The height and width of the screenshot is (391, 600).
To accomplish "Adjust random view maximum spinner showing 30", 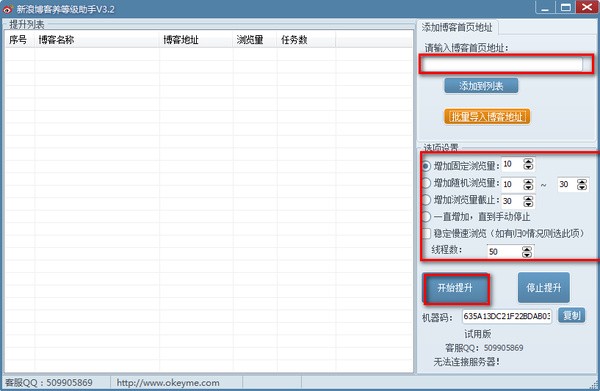I will 582,184.
